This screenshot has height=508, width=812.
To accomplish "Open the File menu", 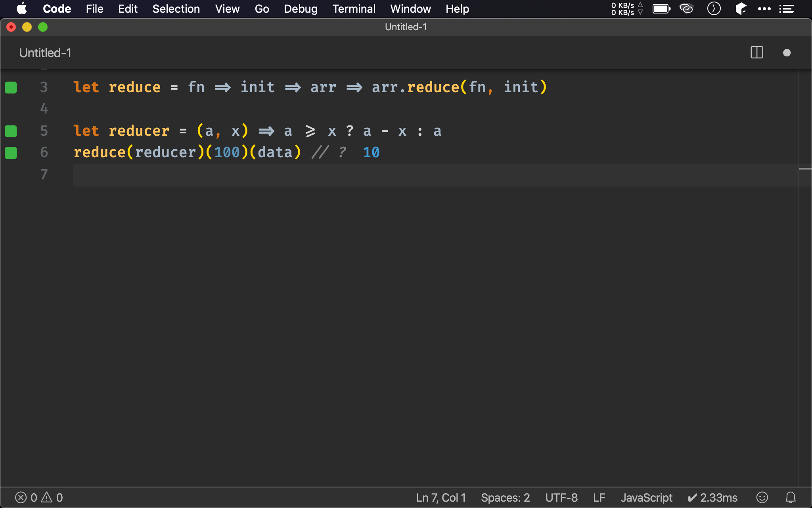I will (x=94, y=9).
